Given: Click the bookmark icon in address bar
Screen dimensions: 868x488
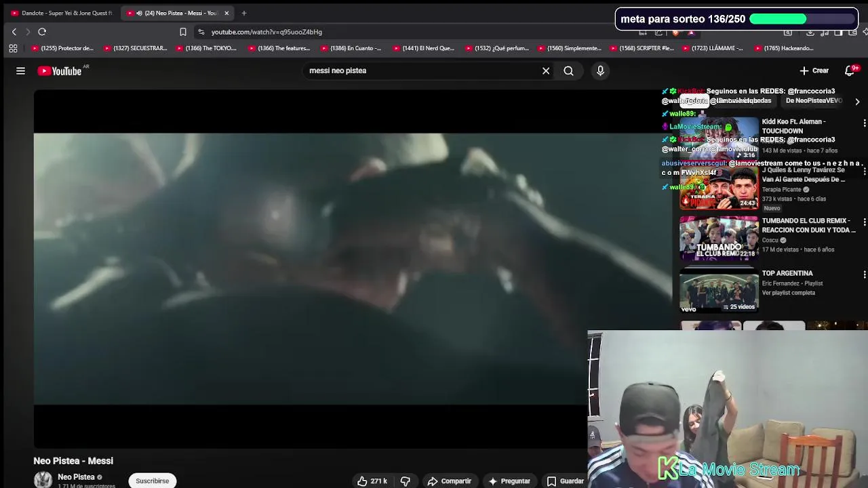Looking at the screenshot, I should pos(182,32).
